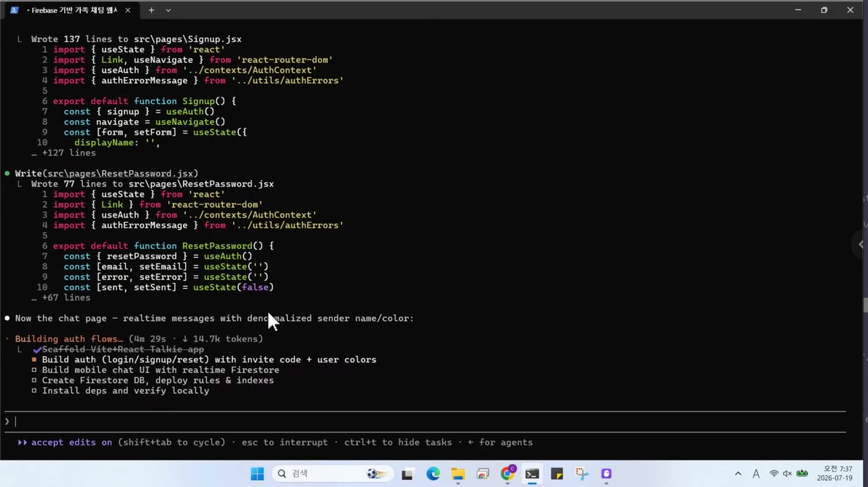Click 'Wrote 137 lines to src\pages\Signup.jsx'

[x=136, y=39]
